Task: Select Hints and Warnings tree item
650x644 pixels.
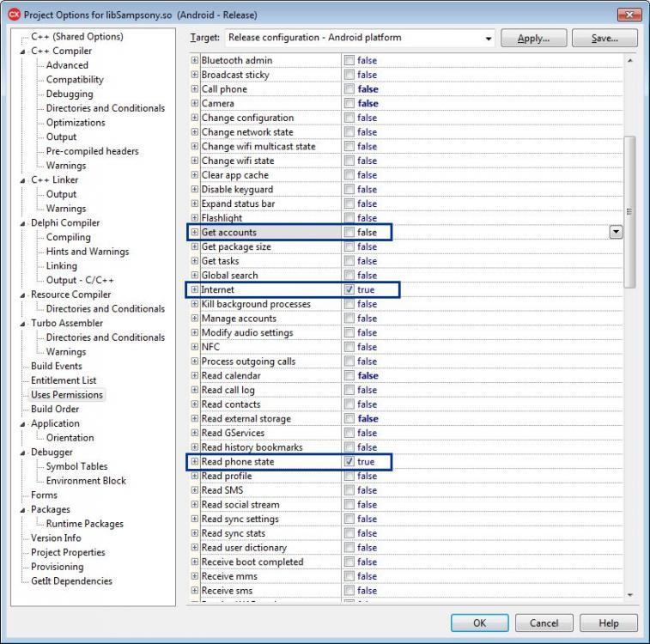Action: 88,251
